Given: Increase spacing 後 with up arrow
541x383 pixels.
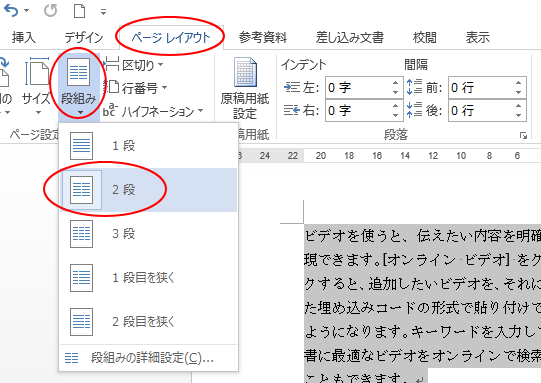Looking at the screenshot, I should pos(519,106).
